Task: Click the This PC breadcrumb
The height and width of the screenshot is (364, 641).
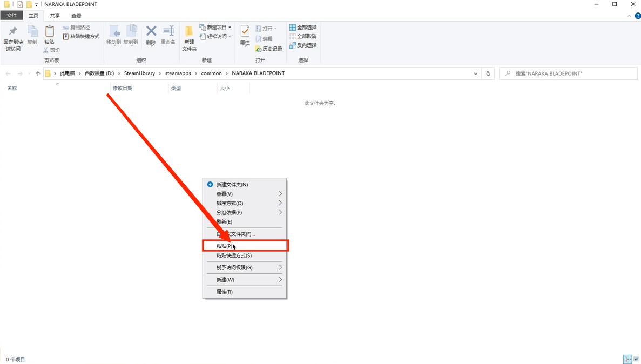Action: click(68, 73)
